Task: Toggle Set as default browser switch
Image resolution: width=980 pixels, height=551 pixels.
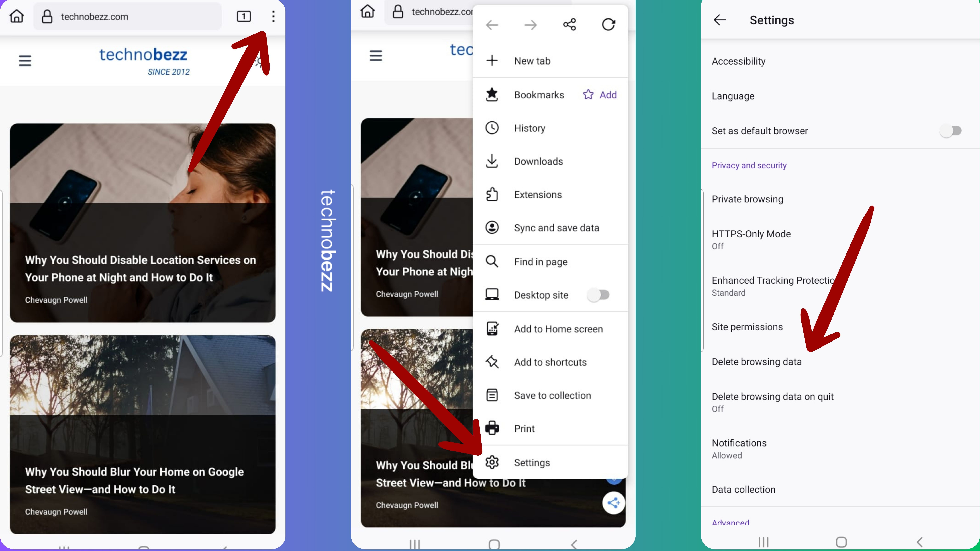Action: click(x=951, y=131)
